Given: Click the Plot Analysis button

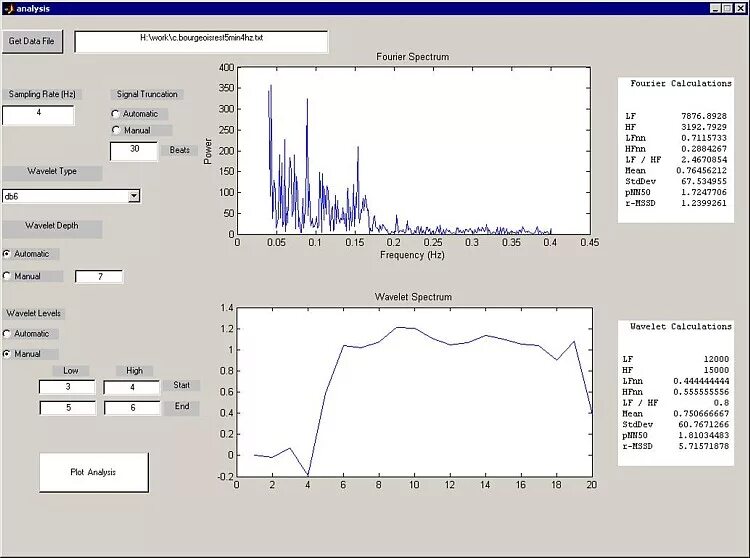Looking at the screenshot, I should (x=94, y=472).
